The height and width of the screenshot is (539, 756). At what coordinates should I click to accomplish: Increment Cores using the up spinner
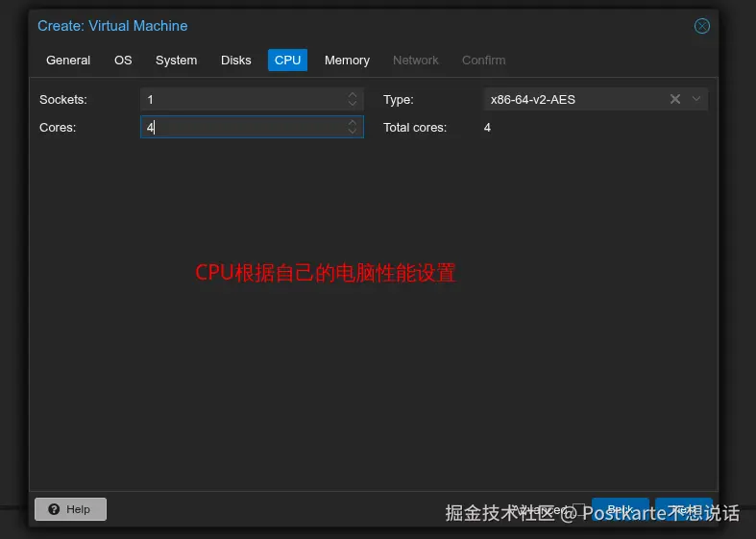353,123
